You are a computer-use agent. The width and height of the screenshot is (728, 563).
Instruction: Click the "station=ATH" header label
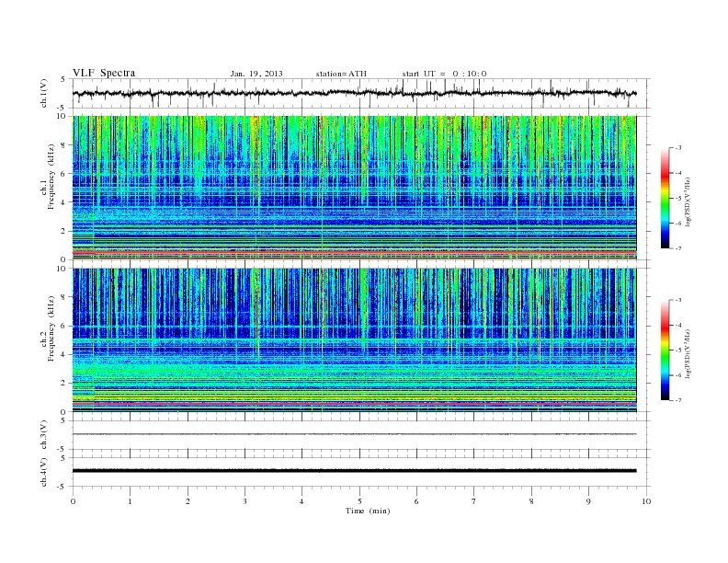(x=341, y=74)
